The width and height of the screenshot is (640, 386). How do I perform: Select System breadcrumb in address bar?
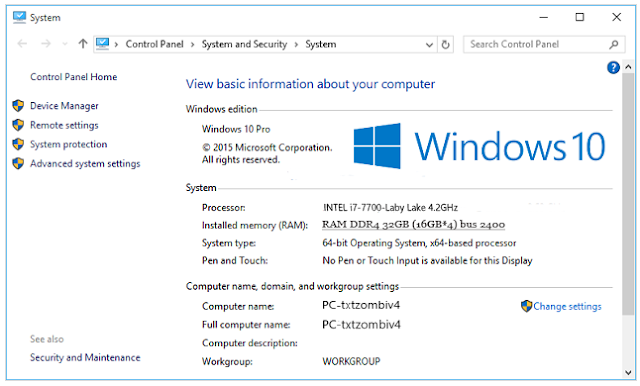(321, 44)
